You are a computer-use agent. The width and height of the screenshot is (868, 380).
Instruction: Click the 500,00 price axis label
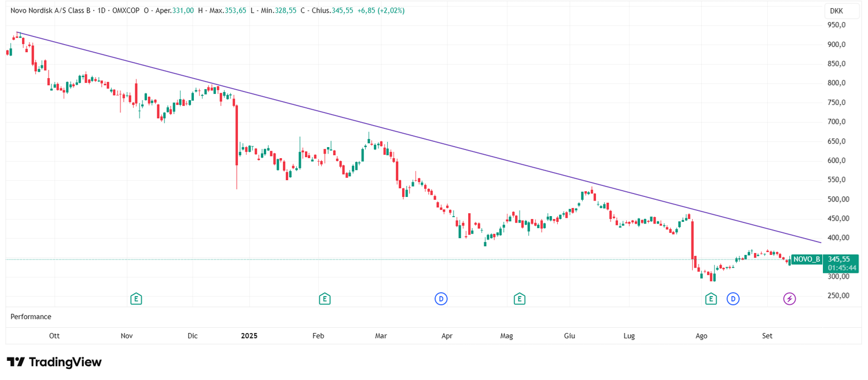click(x=838, y=199)
